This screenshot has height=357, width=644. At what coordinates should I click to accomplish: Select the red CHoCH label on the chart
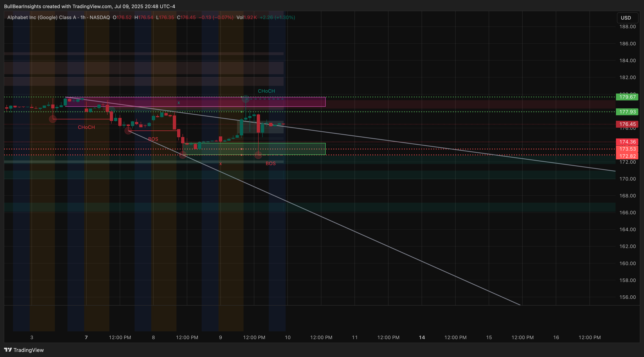pos(86,127)
